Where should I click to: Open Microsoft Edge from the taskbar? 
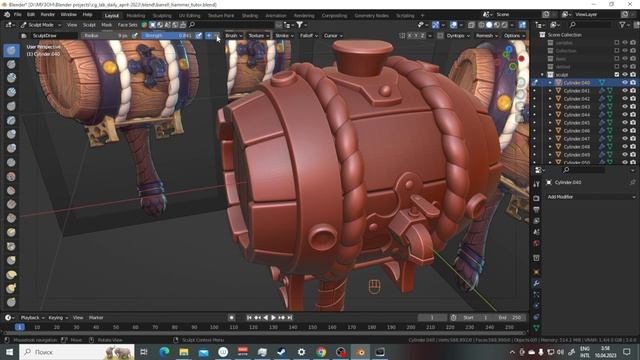(164, 352)
